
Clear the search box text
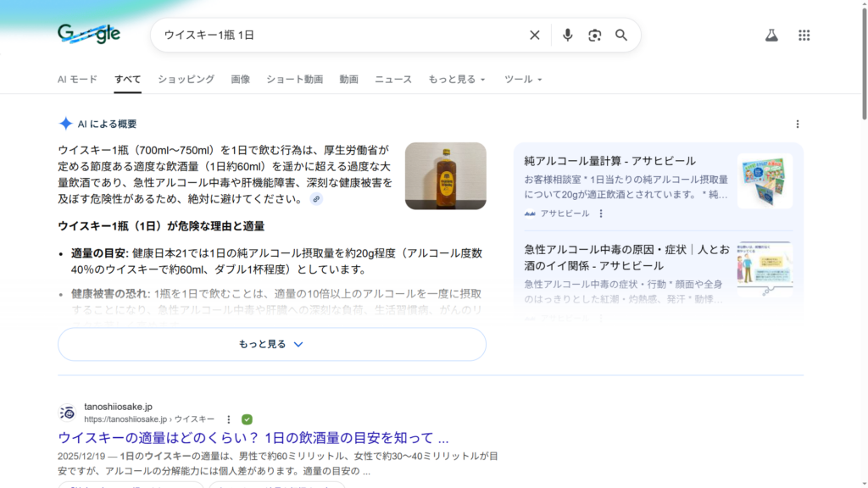tap(535, 35)
